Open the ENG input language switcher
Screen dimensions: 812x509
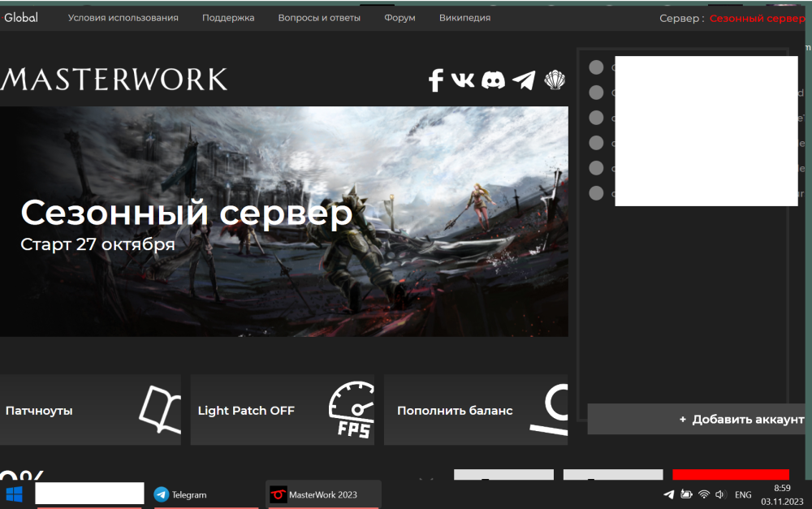[743, 494]
